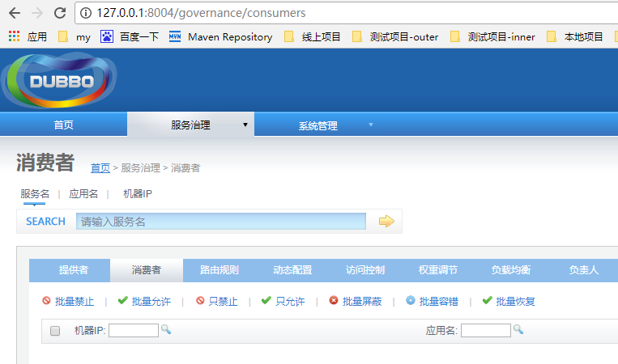
Task: Click the 批量屏蔽 batch shield action
Action: (x=356, y=302)
